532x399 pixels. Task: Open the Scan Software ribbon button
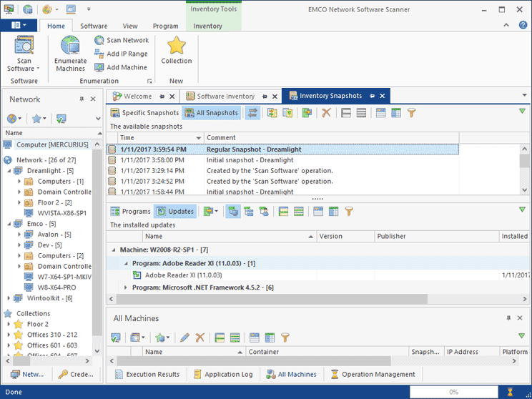click(x=24, y=54)
